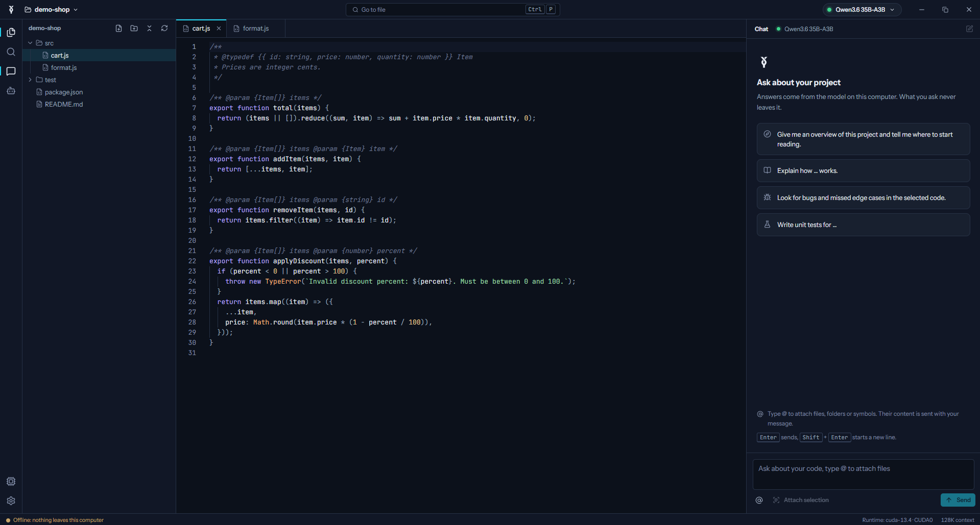Click the Chat panel title

[761, 29]
